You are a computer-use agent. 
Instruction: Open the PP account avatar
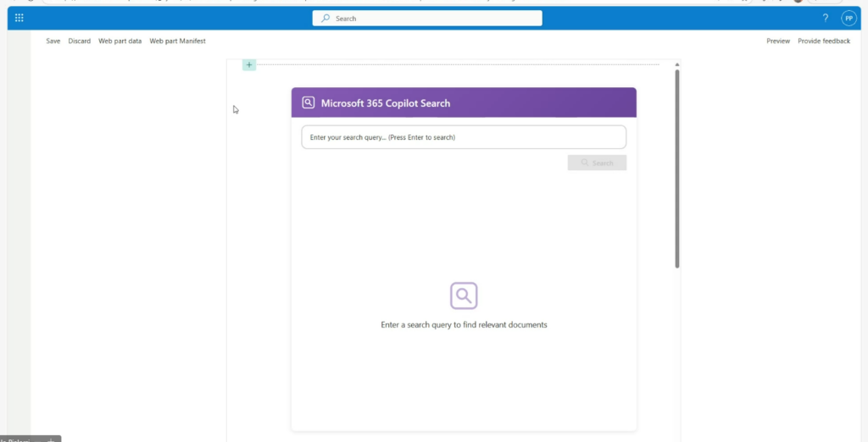tap(849, 19)
